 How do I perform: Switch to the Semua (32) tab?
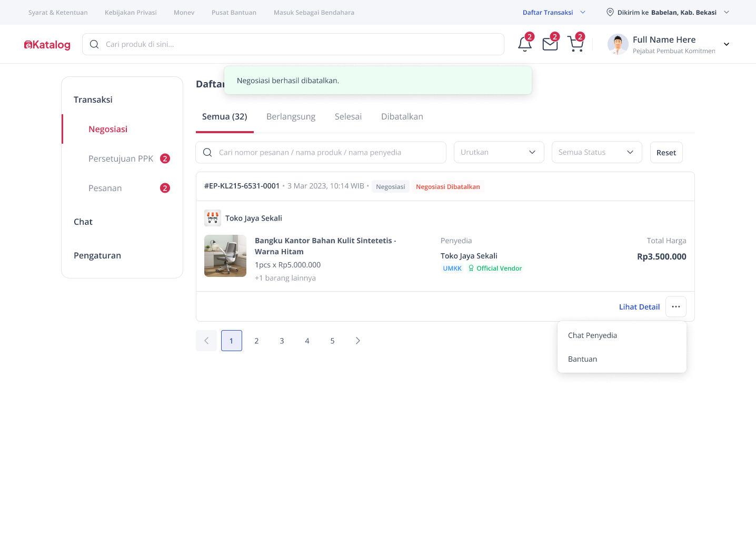coord(224,116)
